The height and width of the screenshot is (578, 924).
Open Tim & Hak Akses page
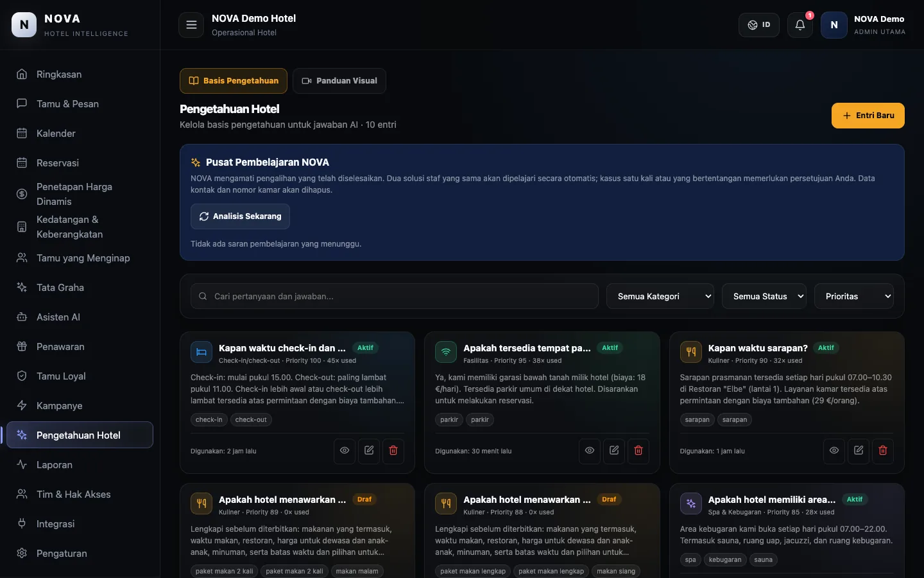pos(80,495)
